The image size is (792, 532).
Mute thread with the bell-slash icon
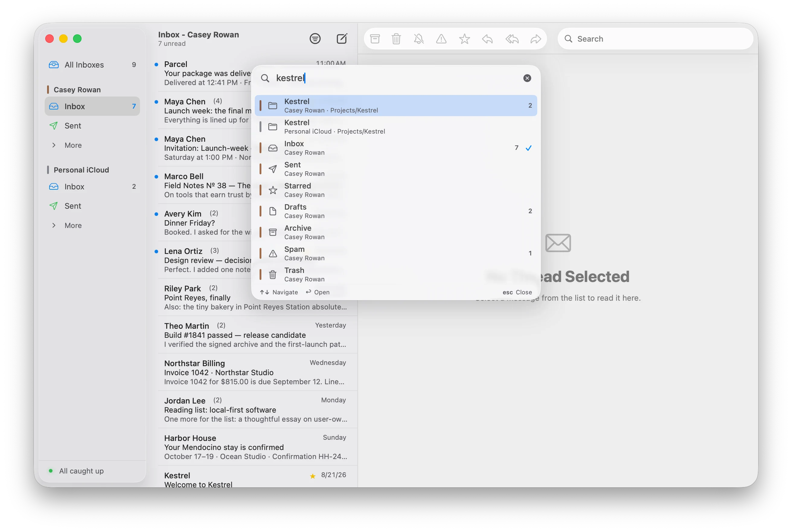click(419, 39)
